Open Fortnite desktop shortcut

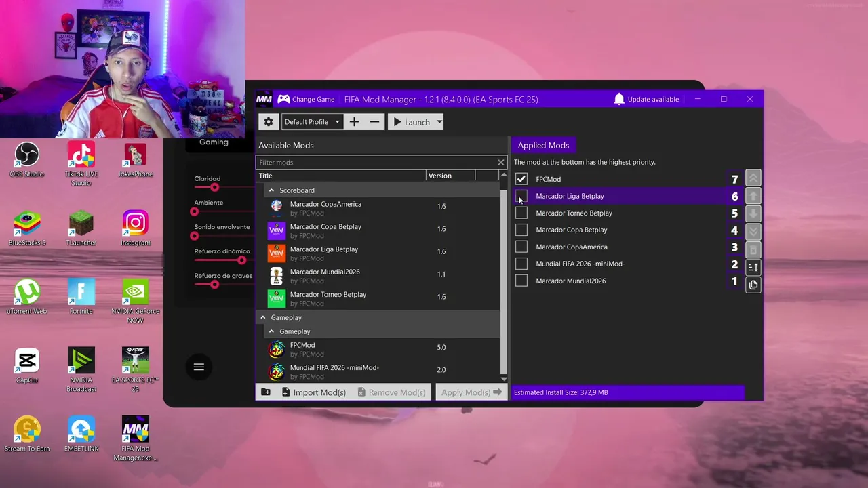pyautogui.click(x=81, y=297)
